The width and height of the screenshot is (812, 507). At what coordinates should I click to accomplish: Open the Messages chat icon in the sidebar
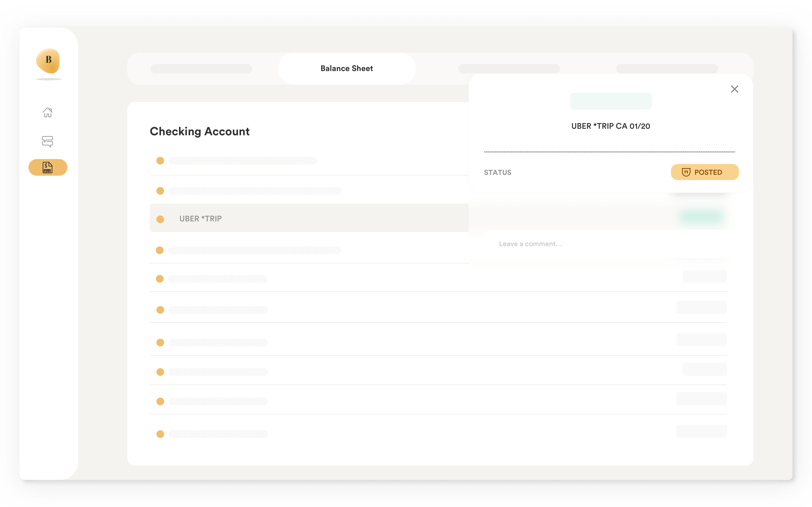[48, 141]
